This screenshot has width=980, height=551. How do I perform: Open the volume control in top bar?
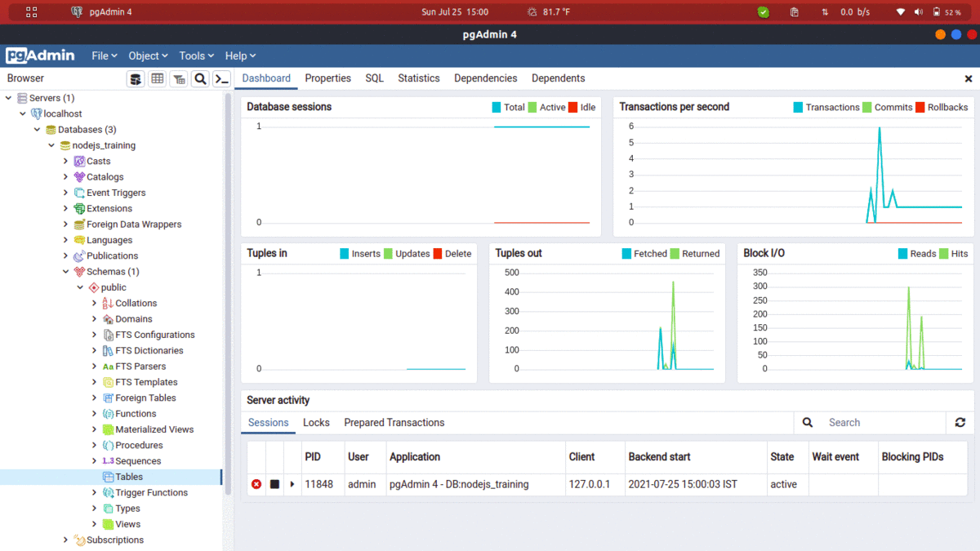click(919, 12)
